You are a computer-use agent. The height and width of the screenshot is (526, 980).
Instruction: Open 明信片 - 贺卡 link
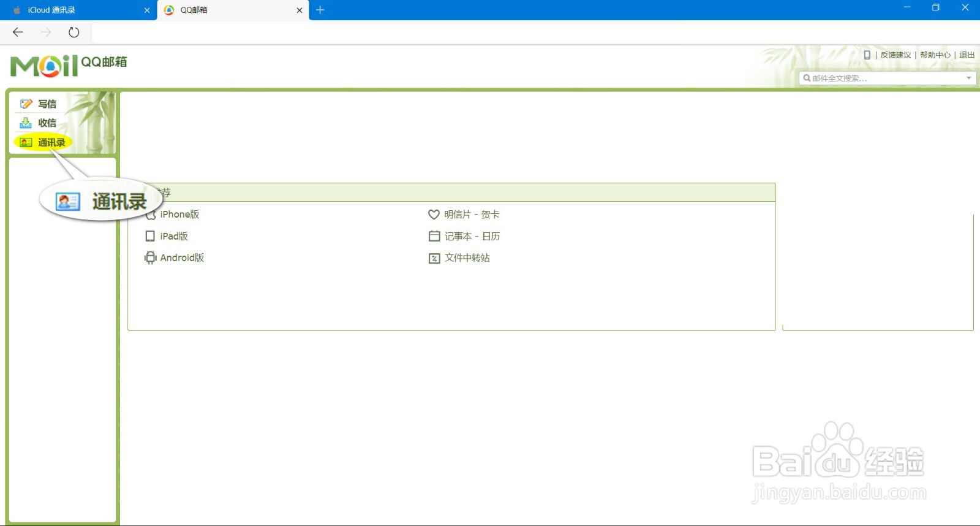pos(472,214)
